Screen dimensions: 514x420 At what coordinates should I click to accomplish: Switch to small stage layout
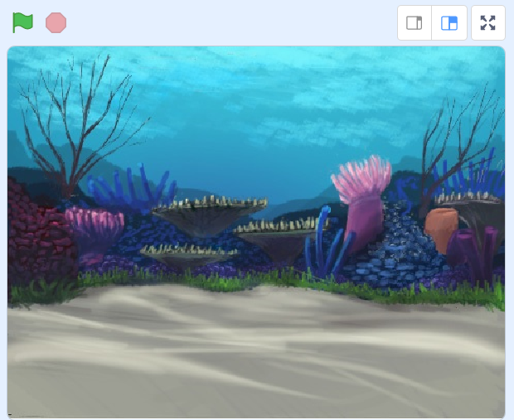415,23
